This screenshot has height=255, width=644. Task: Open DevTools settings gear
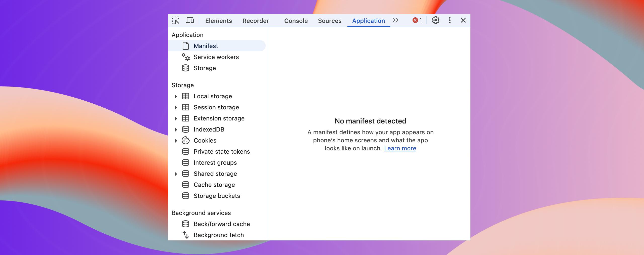435,20
